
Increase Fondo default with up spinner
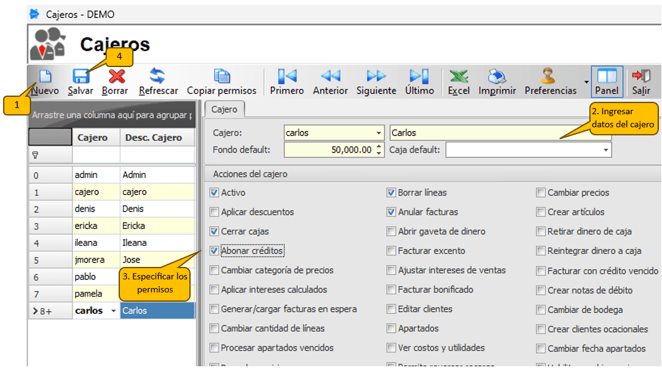point(379,147)
